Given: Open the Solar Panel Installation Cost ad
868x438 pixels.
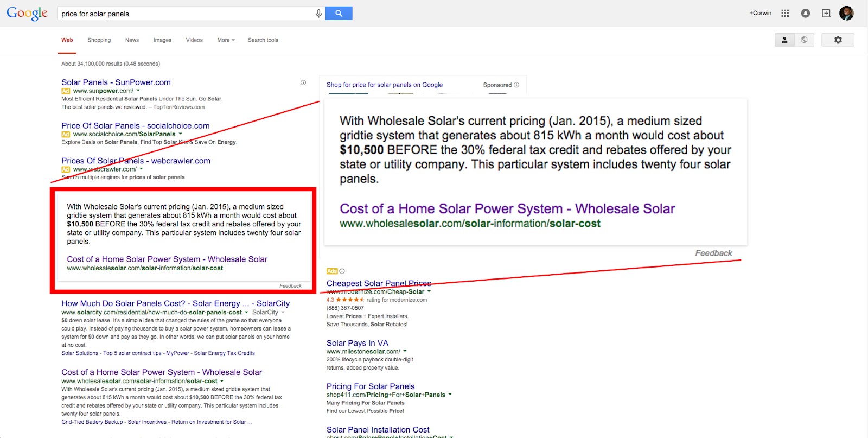Looking at the screenshot, I should 378,430.
